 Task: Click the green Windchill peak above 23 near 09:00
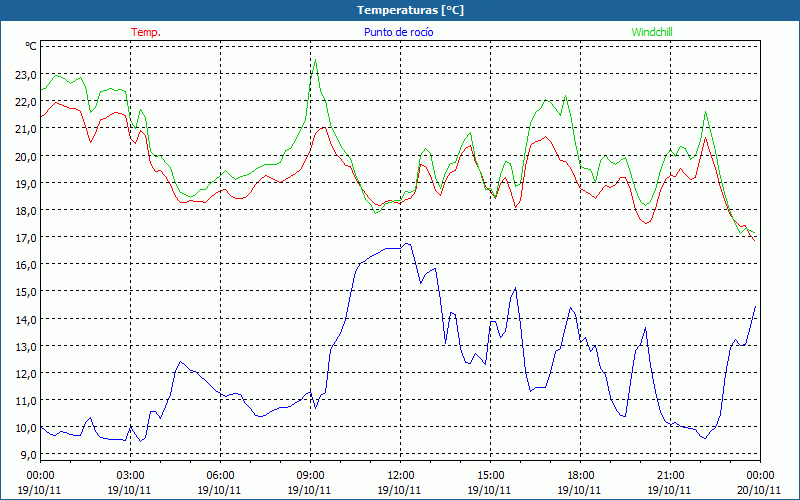point(315,60)
